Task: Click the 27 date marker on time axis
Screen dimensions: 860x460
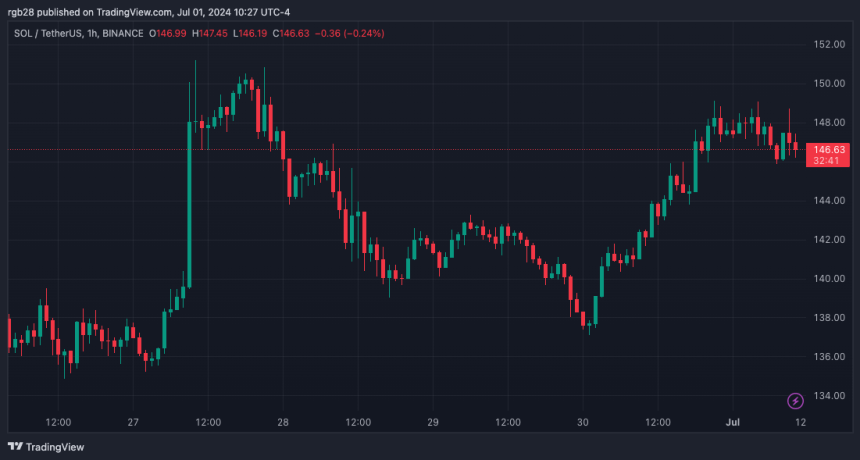Action: (133, 422)
